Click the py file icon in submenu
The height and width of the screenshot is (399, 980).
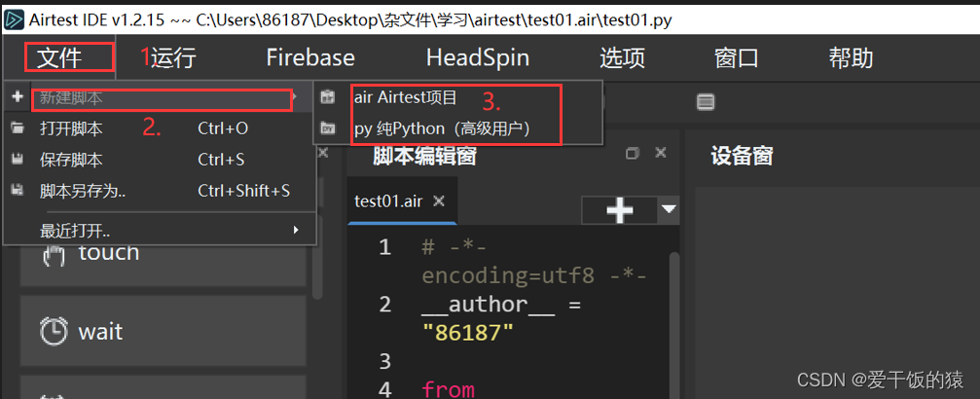tap(328, 128)
